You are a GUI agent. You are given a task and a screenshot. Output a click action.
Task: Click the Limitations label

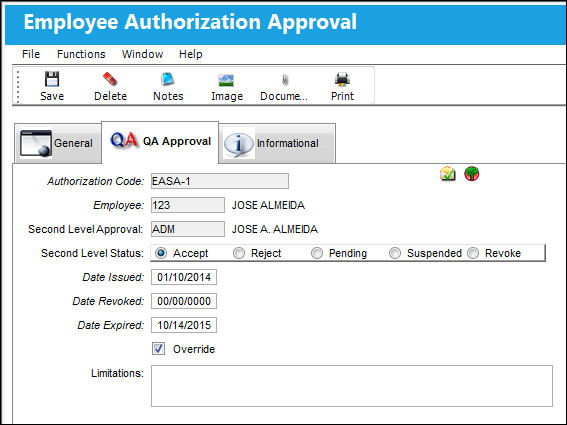(x=117, y=373)
